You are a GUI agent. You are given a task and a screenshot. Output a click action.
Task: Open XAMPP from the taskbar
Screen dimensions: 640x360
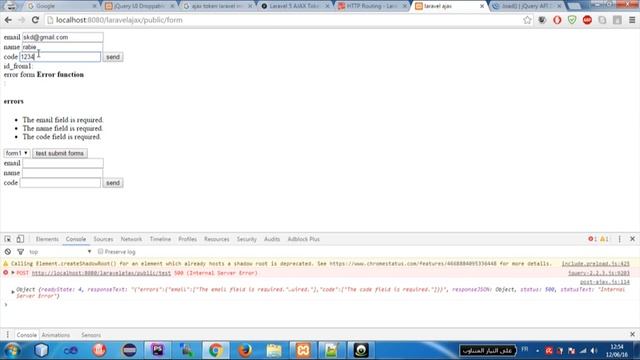[303, 350]
